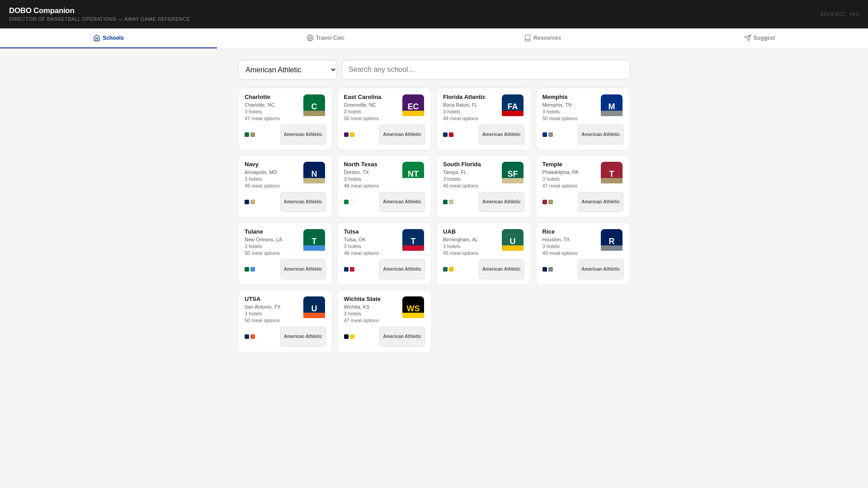Click American Athletic button on Memphis card
Image resolution: width=868 pixels, height=488 pixels.
click(600, 135)
